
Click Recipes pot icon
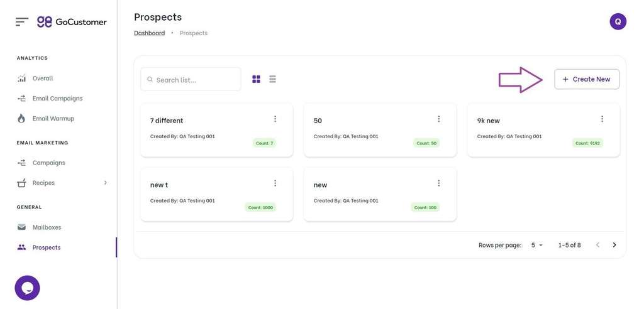pyautogui.click(x=22, y=183)
